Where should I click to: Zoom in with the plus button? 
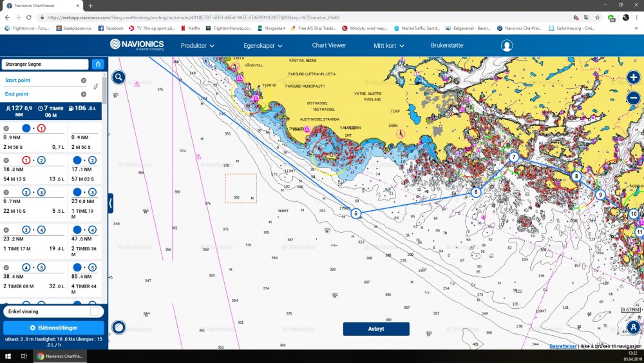point(633,77)
